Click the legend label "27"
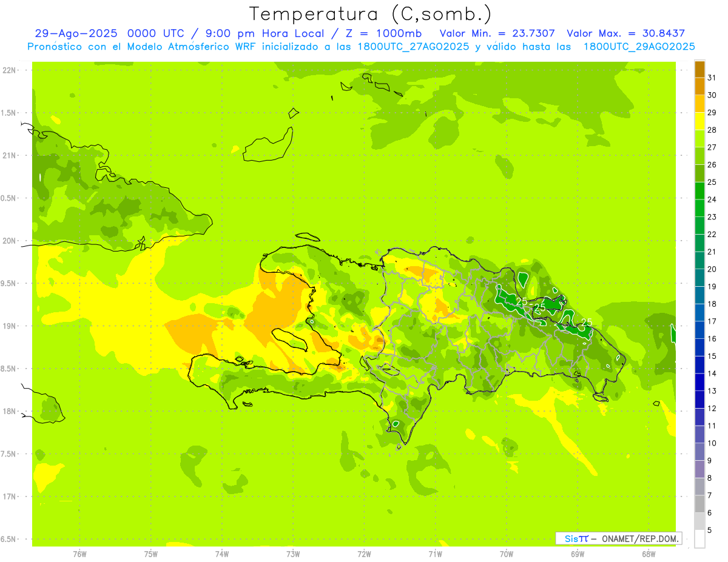This screenshot has height=562, width=728. 712,147
